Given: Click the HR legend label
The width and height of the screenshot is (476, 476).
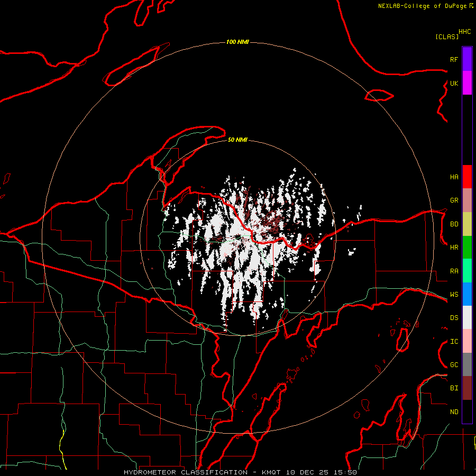Looking at the screenshot, I should [454, 248].
